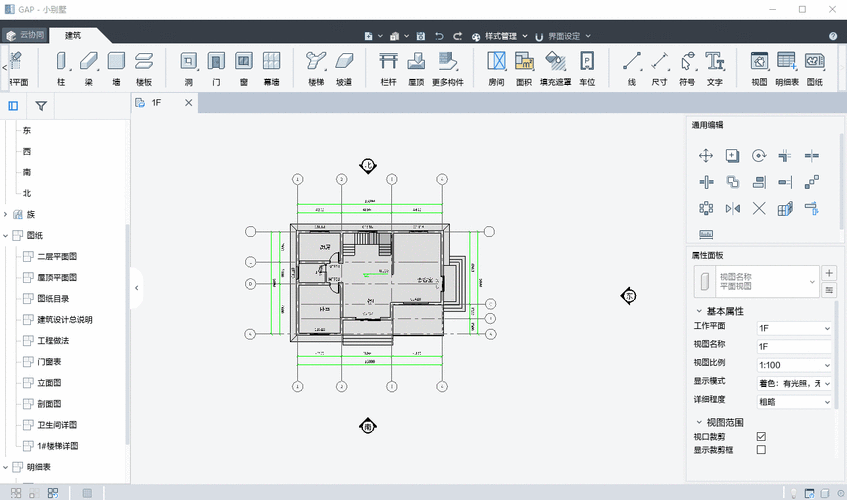This screenshot has width=847, height=500.
Task: Select the 房间 (room) tool
Action: [496, 66]
